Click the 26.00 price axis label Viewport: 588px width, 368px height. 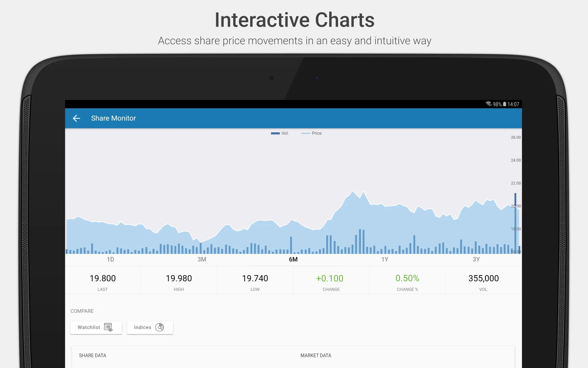click(x=516, y=137)
